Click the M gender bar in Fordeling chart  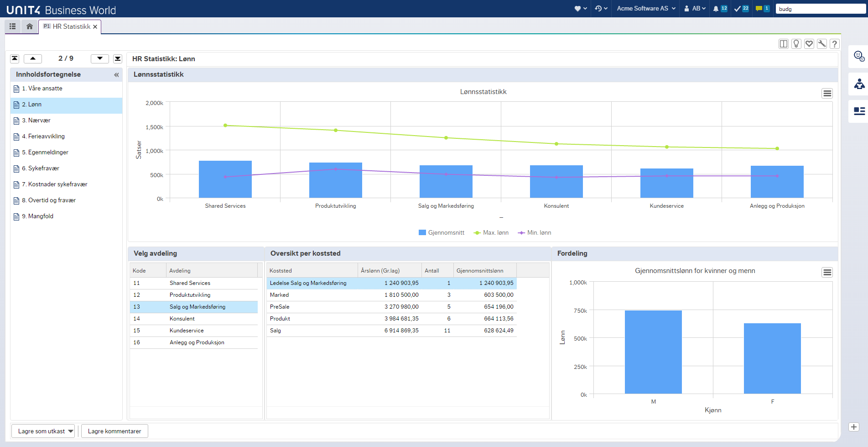653,352
